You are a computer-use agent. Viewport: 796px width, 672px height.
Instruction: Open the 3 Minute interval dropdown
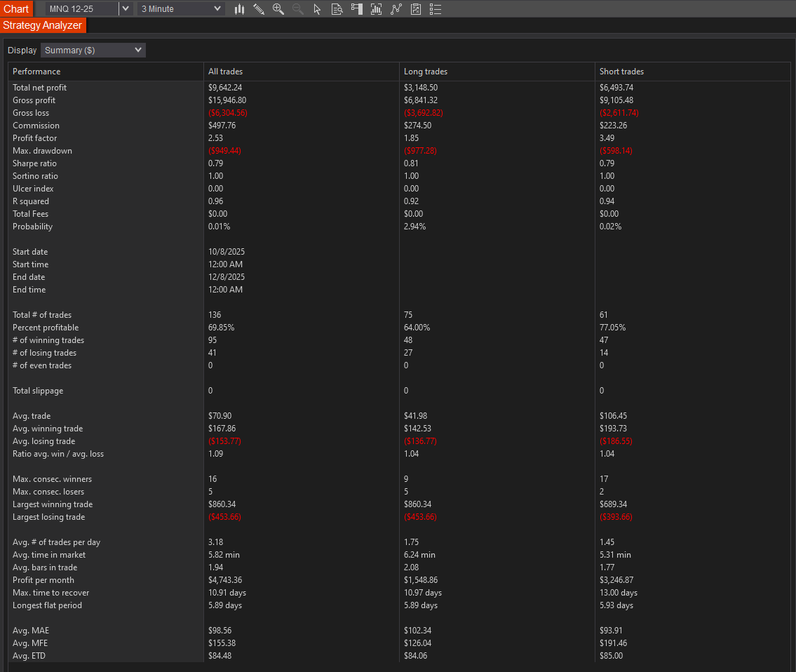coord(181,9)
